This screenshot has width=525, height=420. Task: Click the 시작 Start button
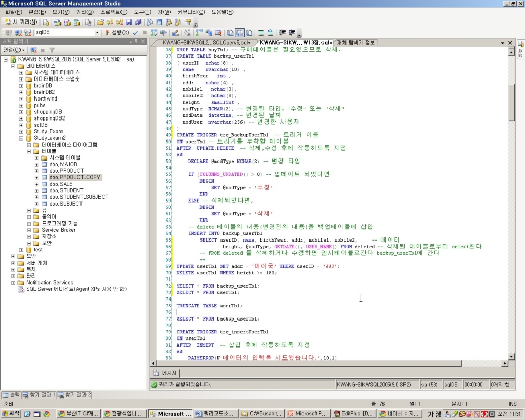pyautogui.click(x=11, y=414)
